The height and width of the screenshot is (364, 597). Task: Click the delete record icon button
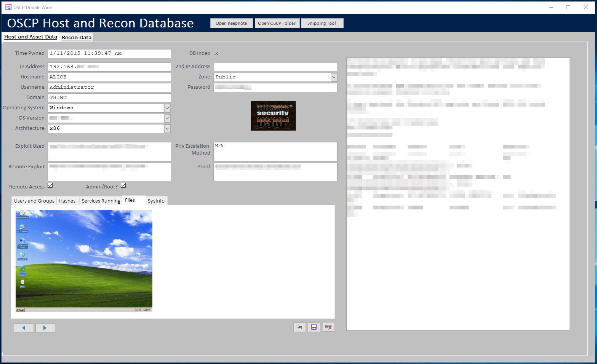(x=328, y=327)
